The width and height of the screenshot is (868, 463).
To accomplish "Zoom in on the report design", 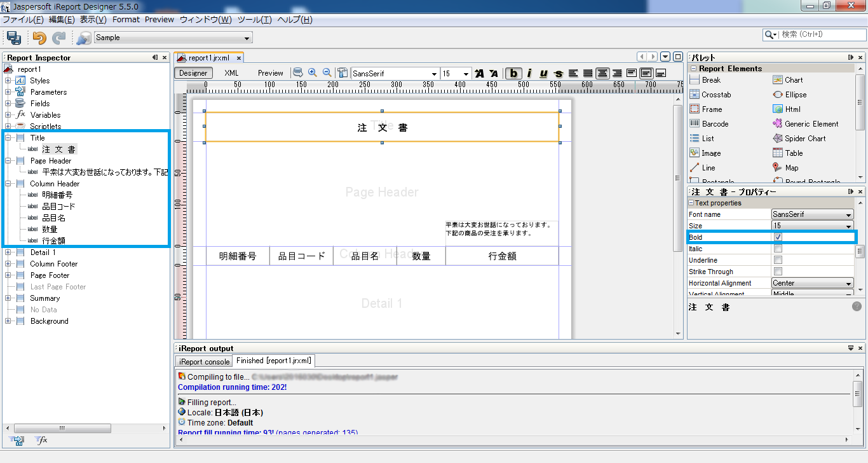I will coord(311,73).
